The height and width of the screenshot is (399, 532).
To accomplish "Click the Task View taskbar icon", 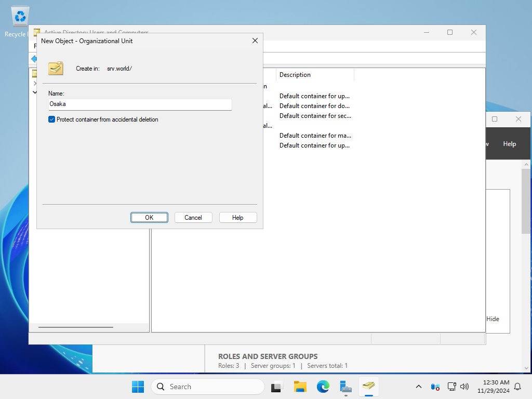I will [277, 387].
